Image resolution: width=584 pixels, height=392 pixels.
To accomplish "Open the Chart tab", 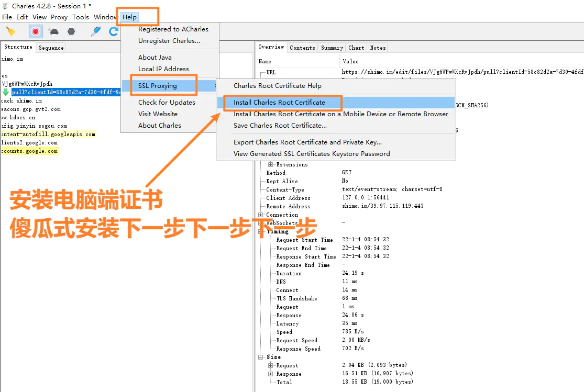I will point(356,48).
